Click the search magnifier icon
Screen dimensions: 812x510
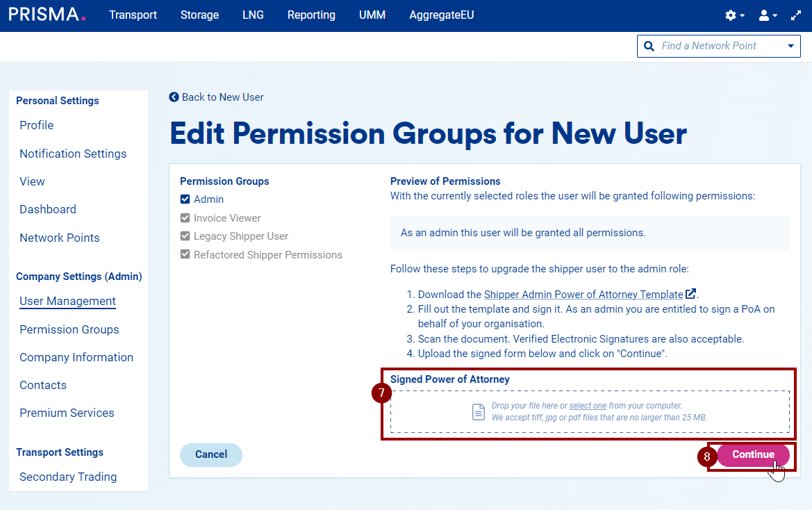tap(649, 46)
